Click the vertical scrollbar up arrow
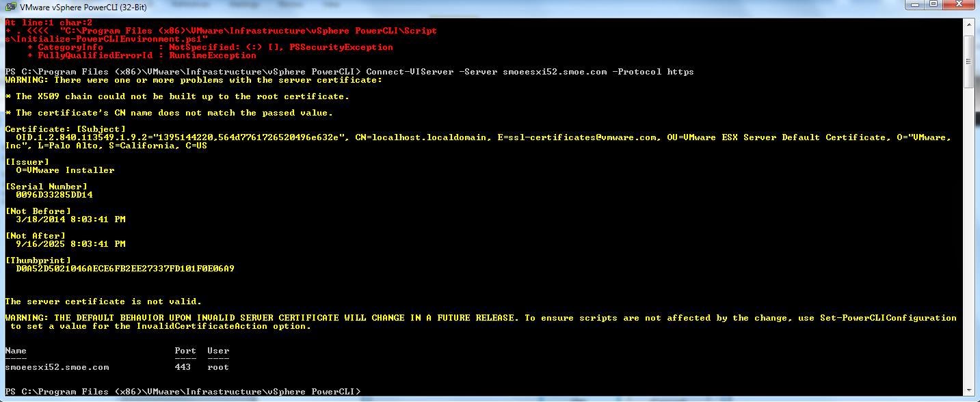The height and width of the screenshot is (402, 980). [x=969, y=26]
